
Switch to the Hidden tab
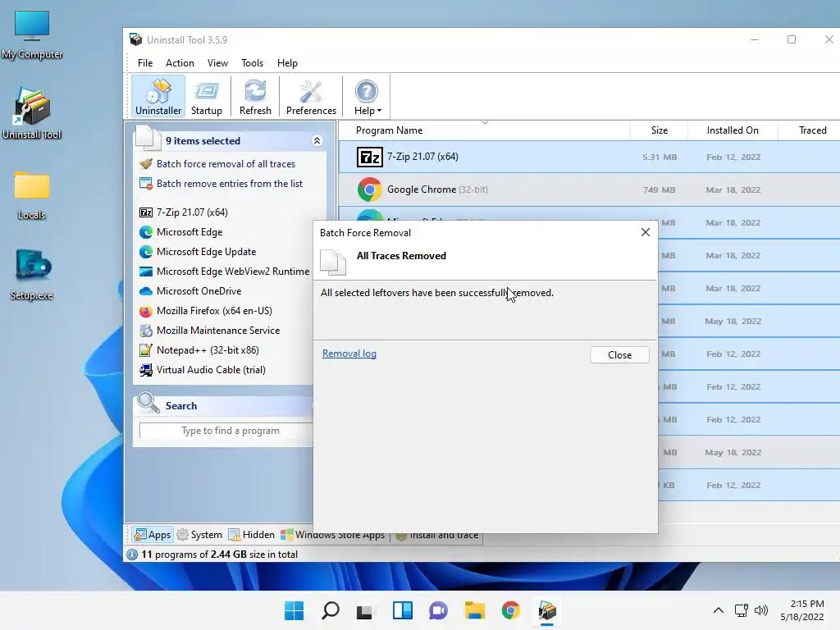coord(251,535)
